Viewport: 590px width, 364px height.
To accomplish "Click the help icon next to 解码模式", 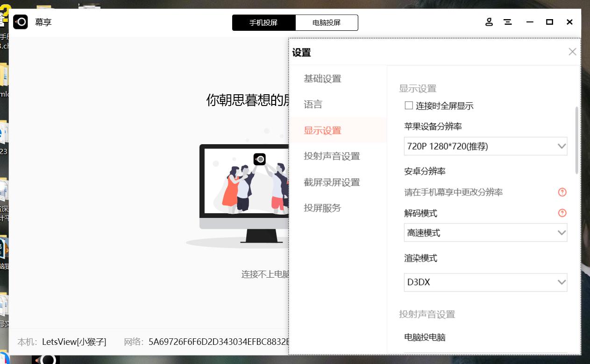I will pyautogui.click(x=562, y=213).
